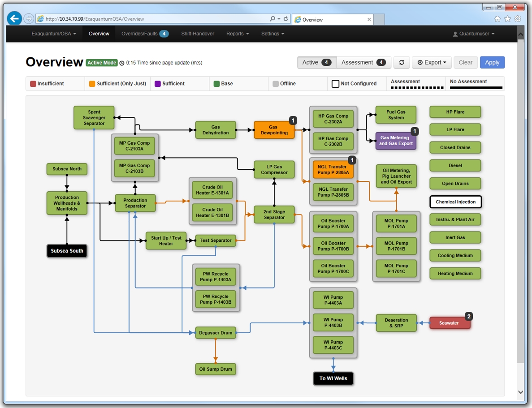The height and width of the screenshot is (408, 532).
Task: Click the address bar search magnifier icon
Action: [272, 19]
